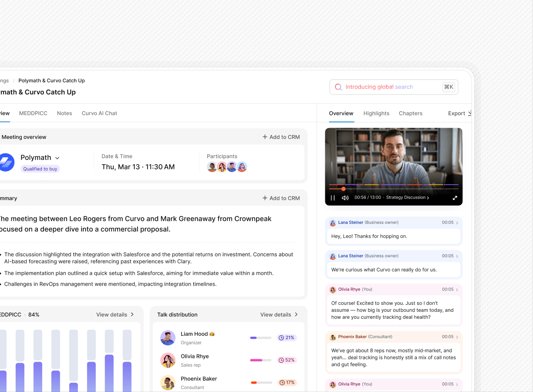Switch to the Chapters tab
The width and height of the screenshot is (533, 392).
tap(411, 113)
